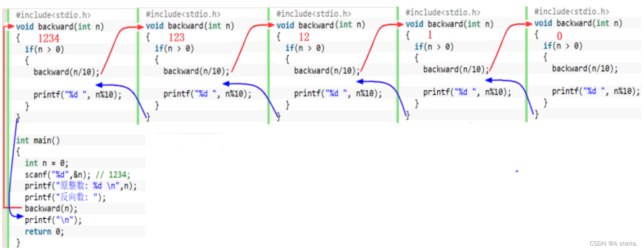Click if(n > 0) in the n=0 copy
Screen dimensions: 644x250
pyautogui.click(x=563, y=46)
